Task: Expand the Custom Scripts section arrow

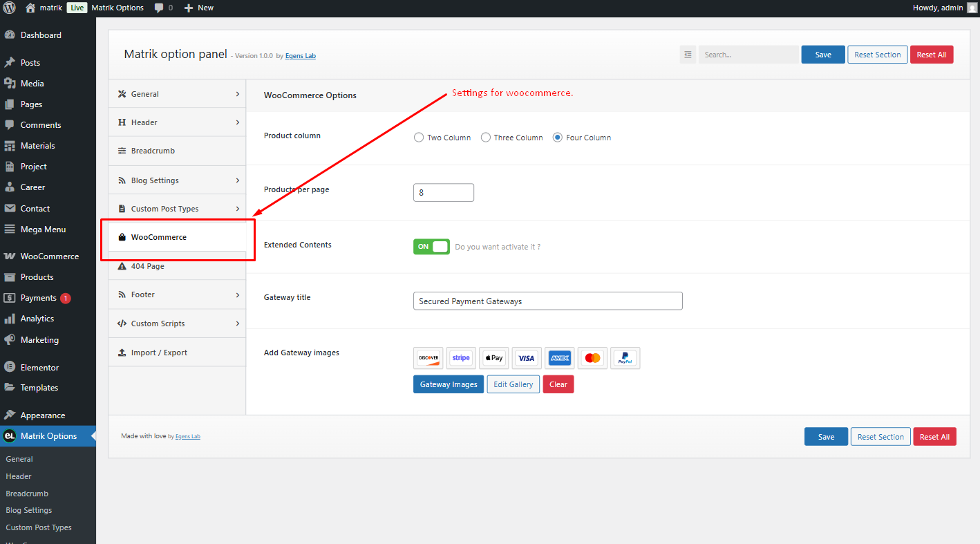Action: click(238, 323)
